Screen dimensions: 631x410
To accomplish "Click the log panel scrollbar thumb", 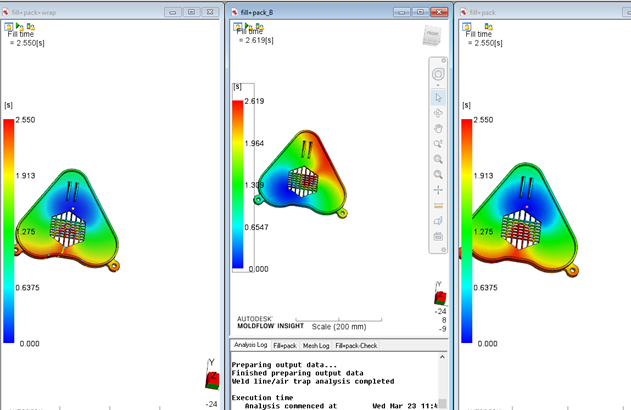I will 442,404.
